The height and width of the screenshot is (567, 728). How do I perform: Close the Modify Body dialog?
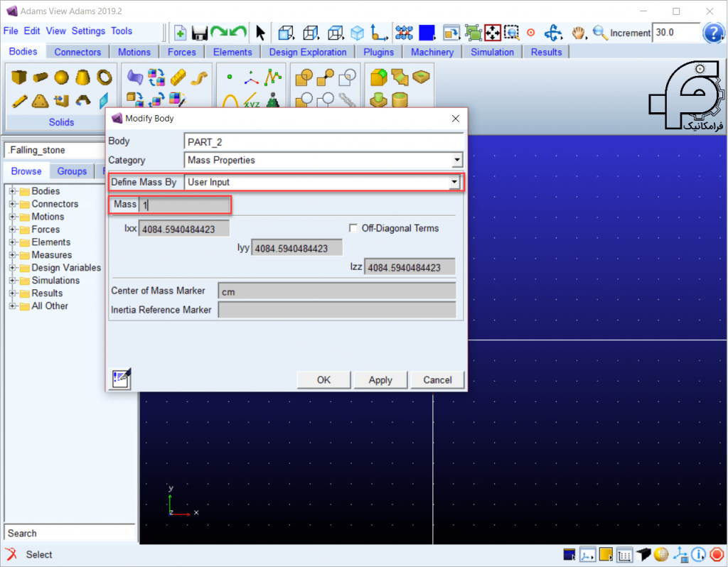pyautogui.click(x=456, y=119)
